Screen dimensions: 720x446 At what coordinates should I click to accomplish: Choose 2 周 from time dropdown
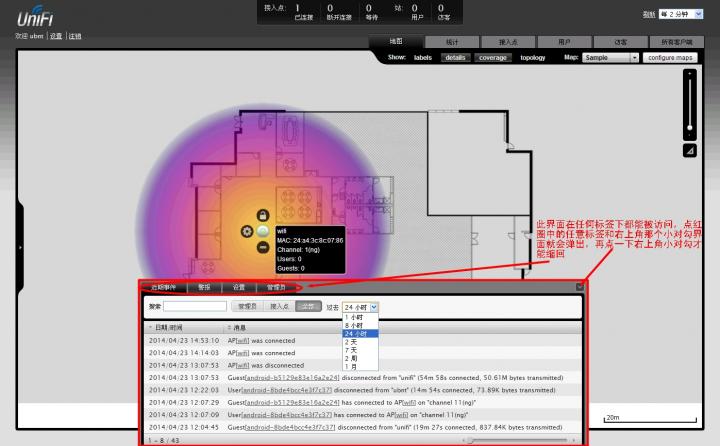(x=360, y=358)
